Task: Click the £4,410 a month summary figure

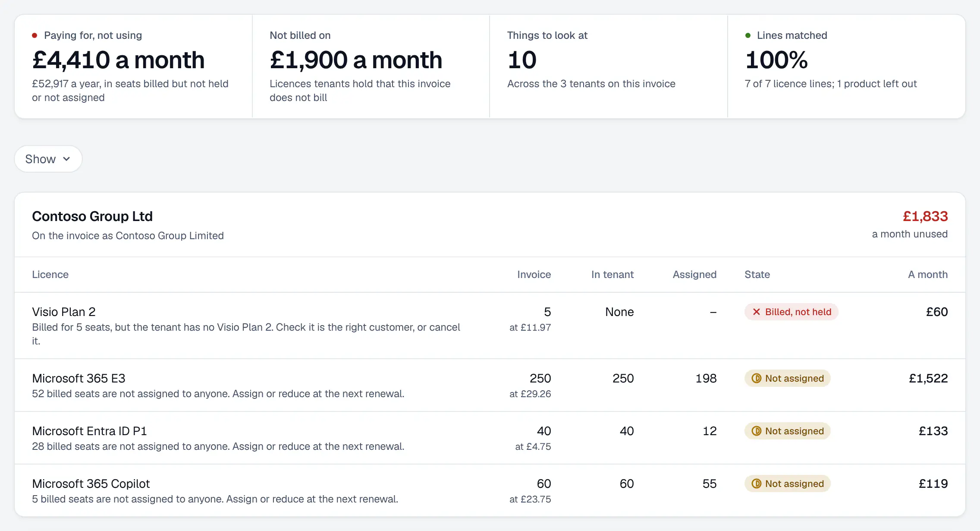Action: point(118,60)
